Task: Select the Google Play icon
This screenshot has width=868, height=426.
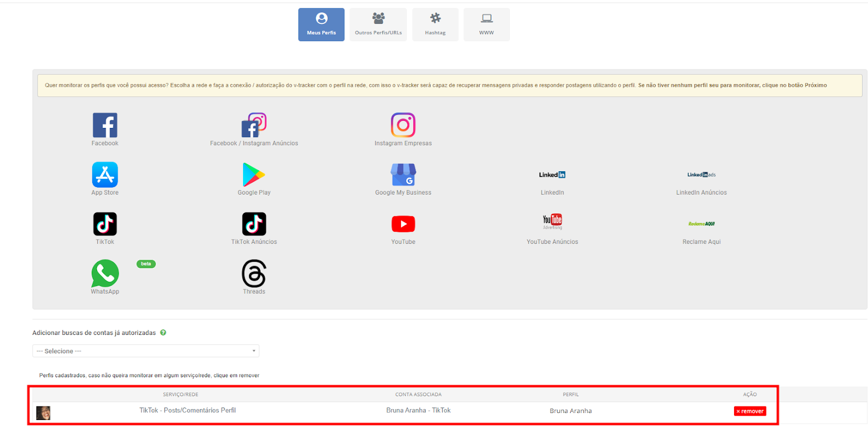Action: click(254, 175)
